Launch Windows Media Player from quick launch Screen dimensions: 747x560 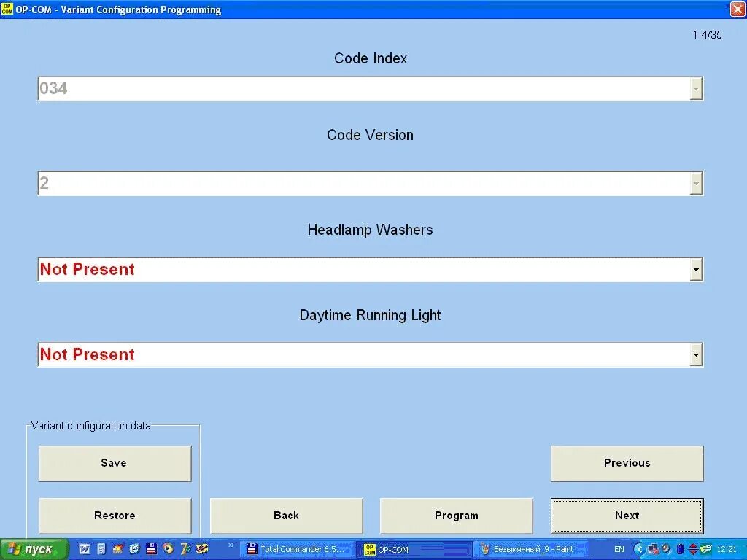pos(168,549)
